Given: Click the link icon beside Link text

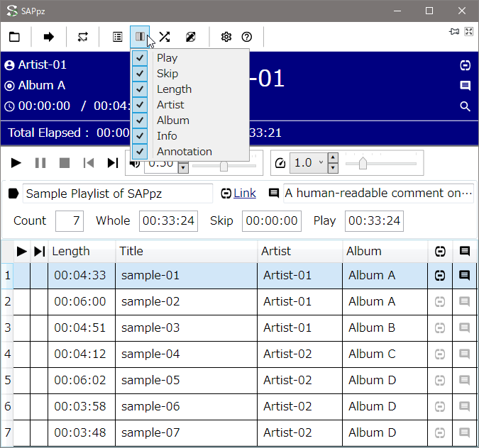Looking at the screenshot, I should (x=226, y=194).
